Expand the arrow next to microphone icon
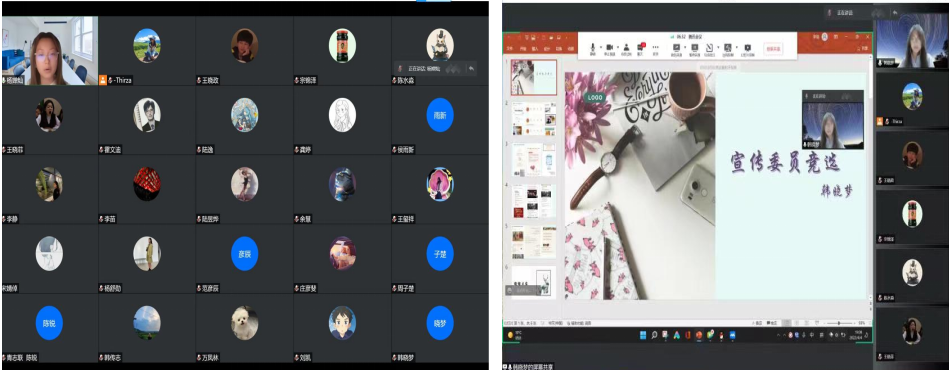The width and height of the screenshot is (949, 370). coord(601,47)
